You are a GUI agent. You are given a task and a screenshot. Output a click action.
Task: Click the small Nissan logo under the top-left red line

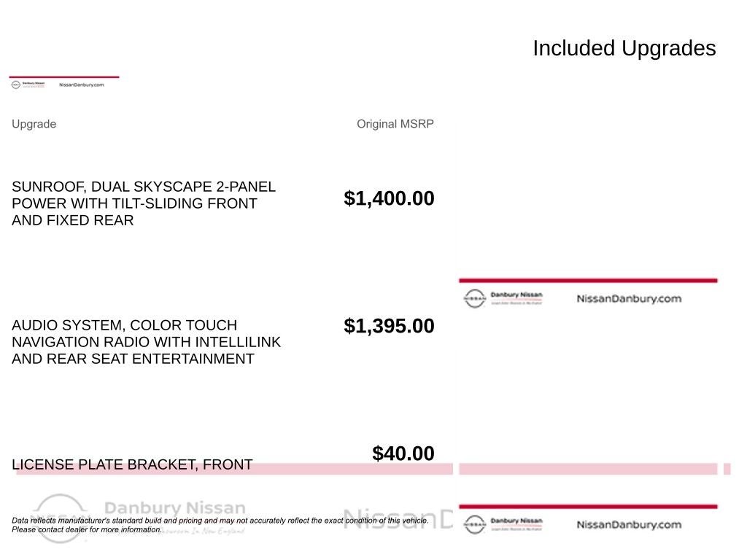pos(15,85)
